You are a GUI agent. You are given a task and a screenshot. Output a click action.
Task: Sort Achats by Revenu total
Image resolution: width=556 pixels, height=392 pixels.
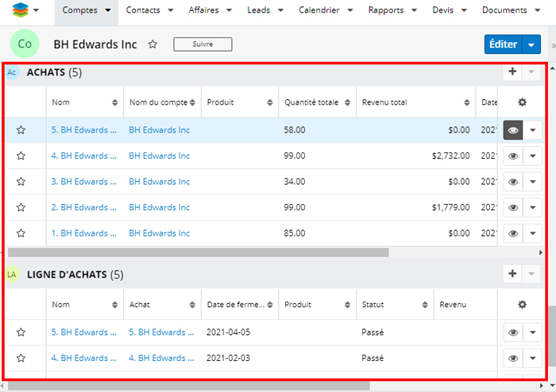(467, 102)
